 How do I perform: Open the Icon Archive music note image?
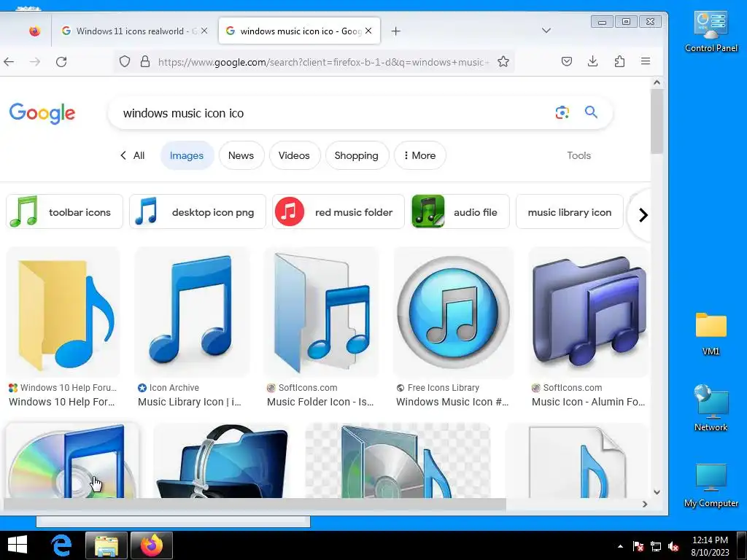192,312
